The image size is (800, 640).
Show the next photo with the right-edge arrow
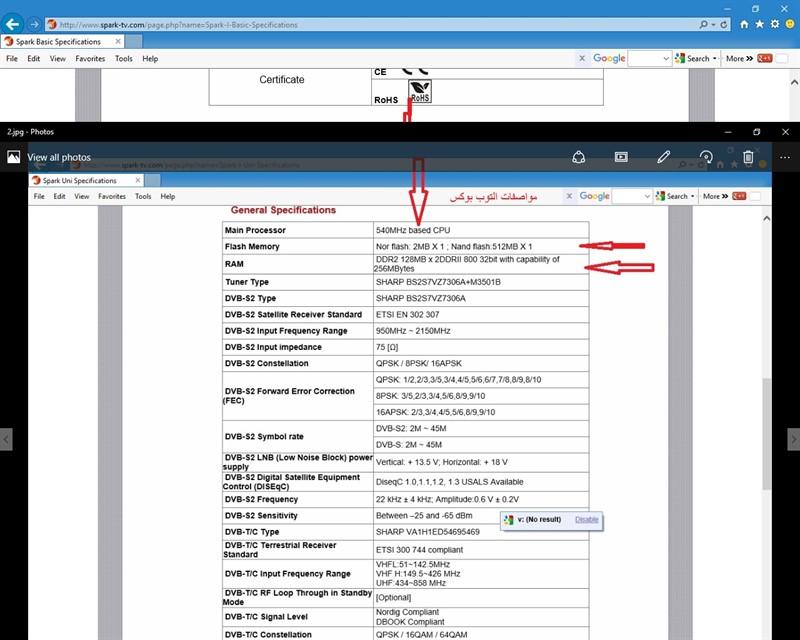tap(793, 439)
